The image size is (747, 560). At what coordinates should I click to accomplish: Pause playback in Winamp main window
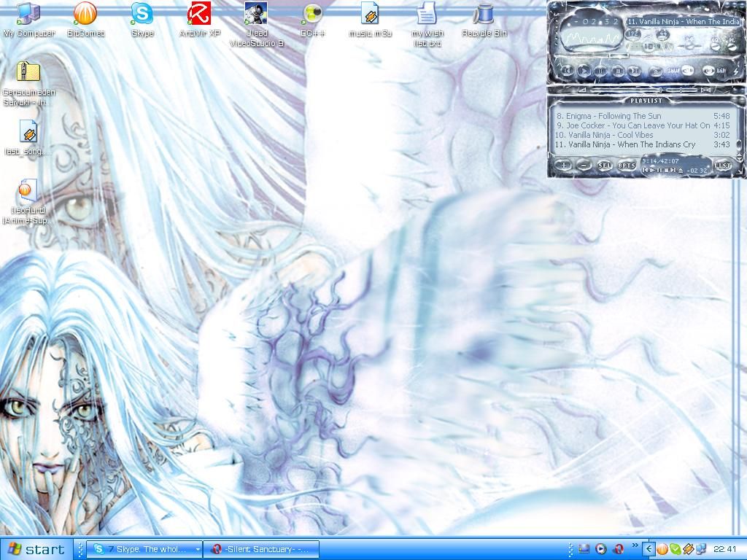(600, 71)
